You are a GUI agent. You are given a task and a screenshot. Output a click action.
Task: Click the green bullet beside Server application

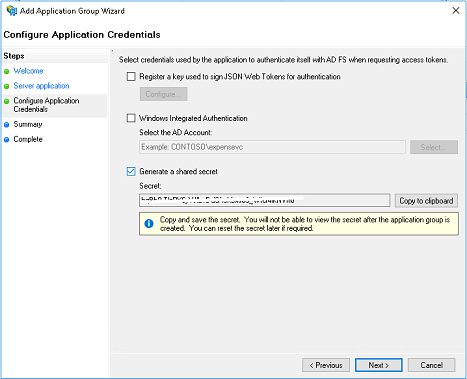click(6, 86)
